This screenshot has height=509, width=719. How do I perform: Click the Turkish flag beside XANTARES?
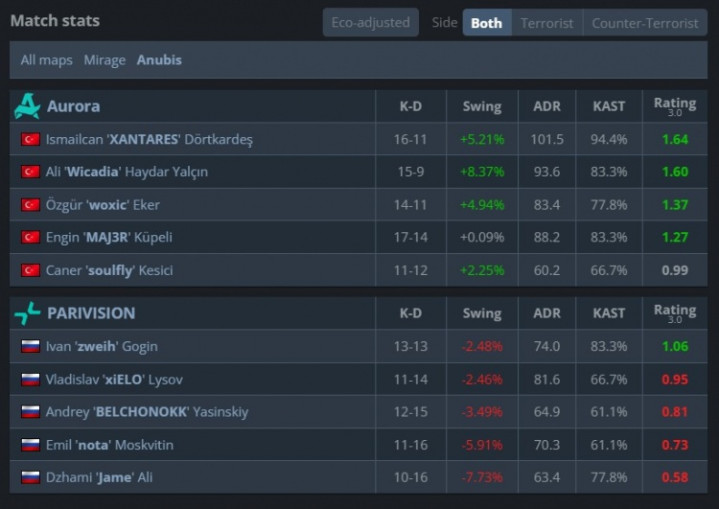30,139
